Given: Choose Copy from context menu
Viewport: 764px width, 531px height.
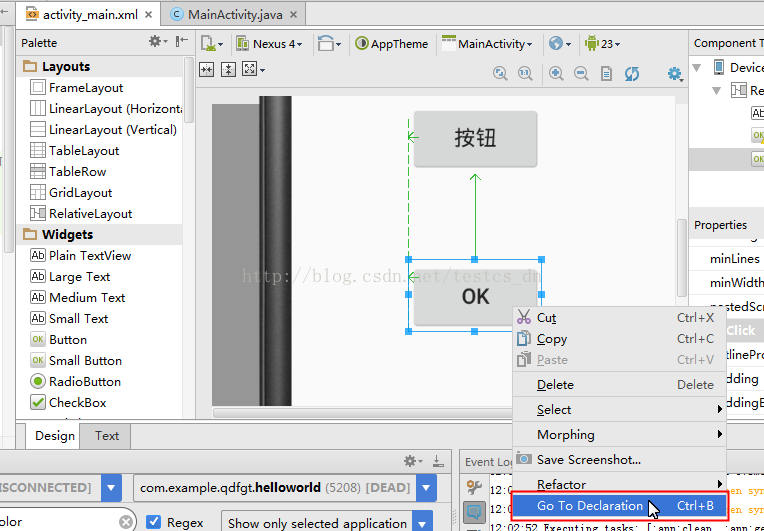Looking at the screenshot, I should [x=620, y=339].
